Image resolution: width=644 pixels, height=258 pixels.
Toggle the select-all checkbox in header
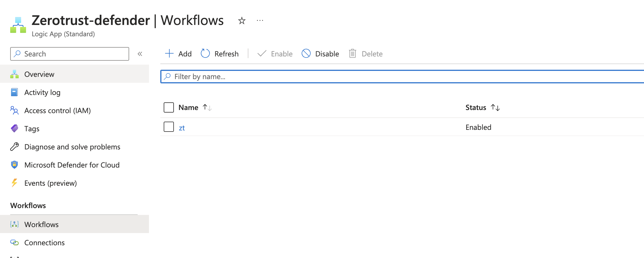click(169, 107)
